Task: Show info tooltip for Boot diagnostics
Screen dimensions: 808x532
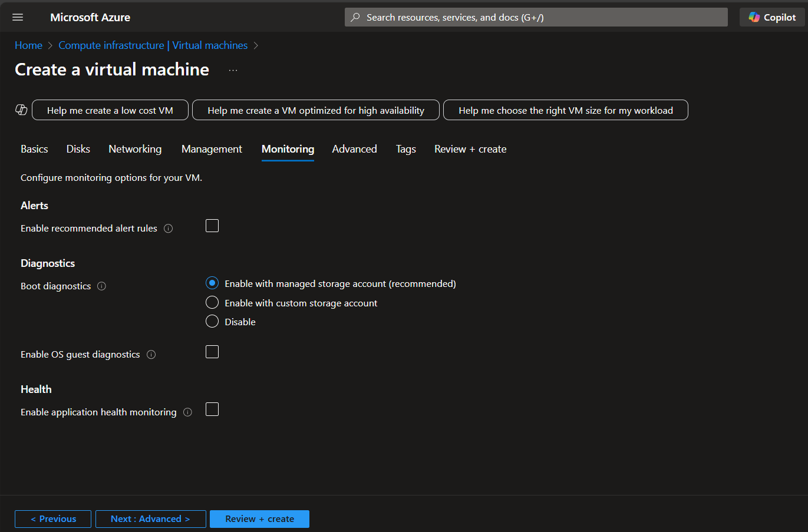Action: tap(101, 286)
